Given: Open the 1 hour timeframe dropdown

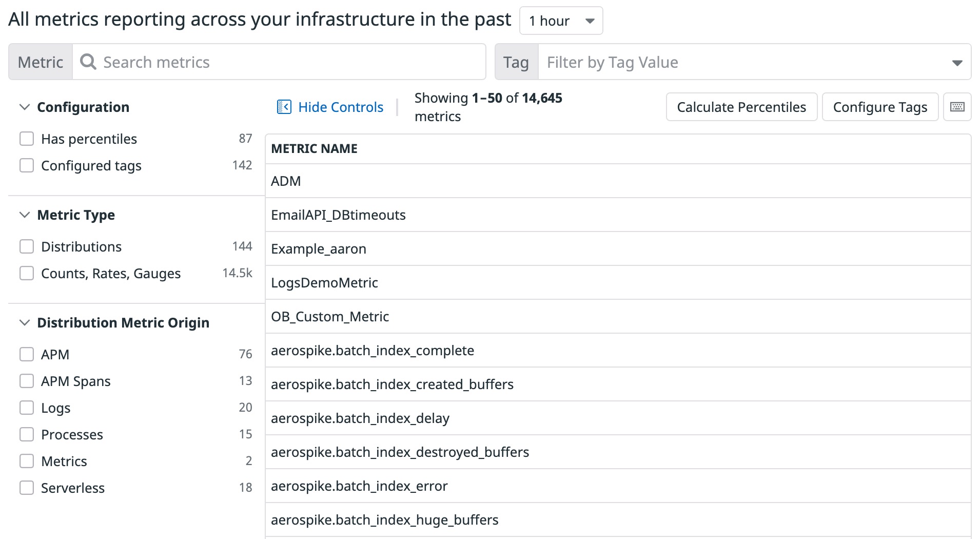Looking at the screenshot, I should coord(561,21).
